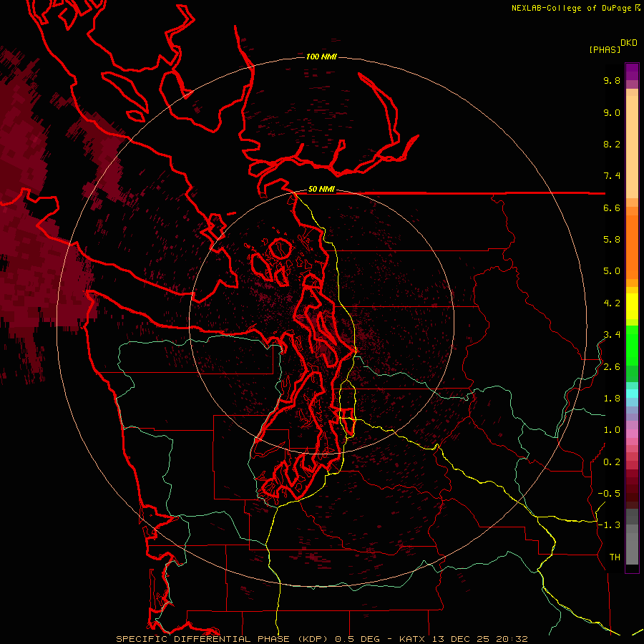Select the -1.3 legend value

click(609, 525)
